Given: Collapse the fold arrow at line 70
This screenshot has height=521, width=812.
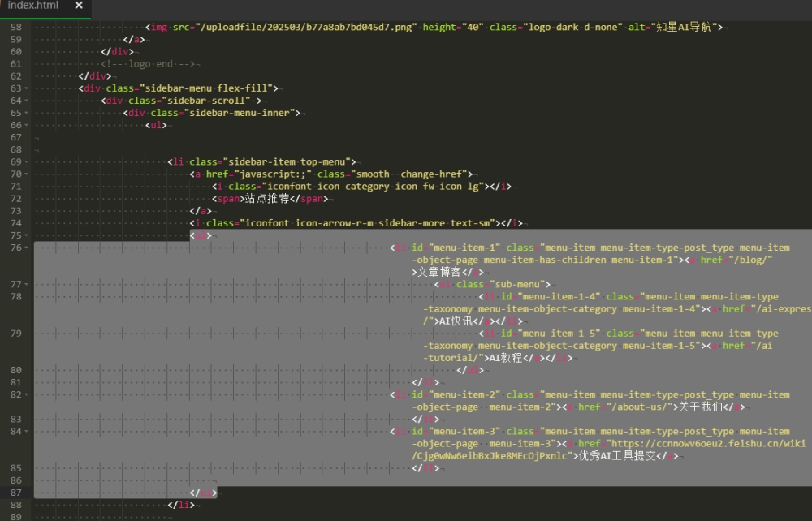Looking at the screenshot, I should (27, 174).
